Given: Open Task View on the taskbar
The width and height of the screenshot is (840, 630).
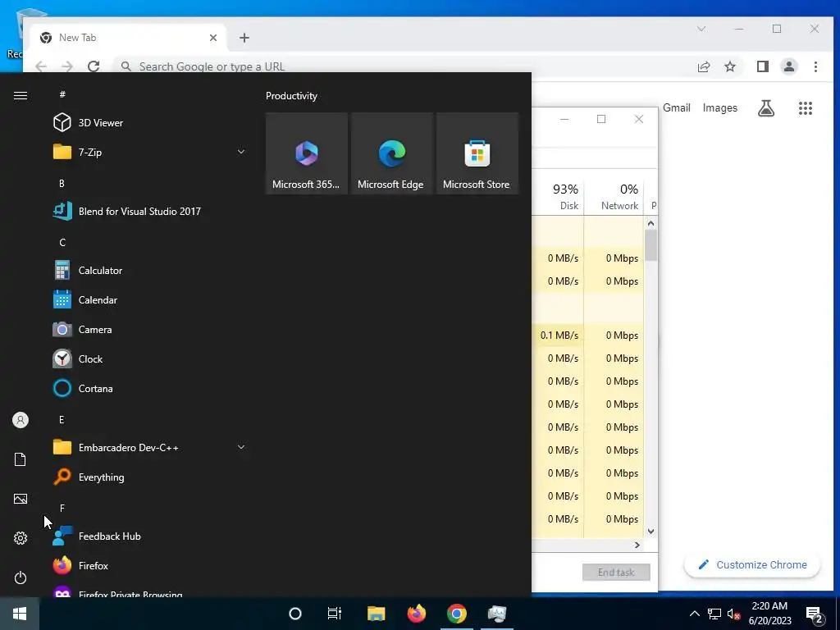Looking at the screenshot, I should click(335, 614).
